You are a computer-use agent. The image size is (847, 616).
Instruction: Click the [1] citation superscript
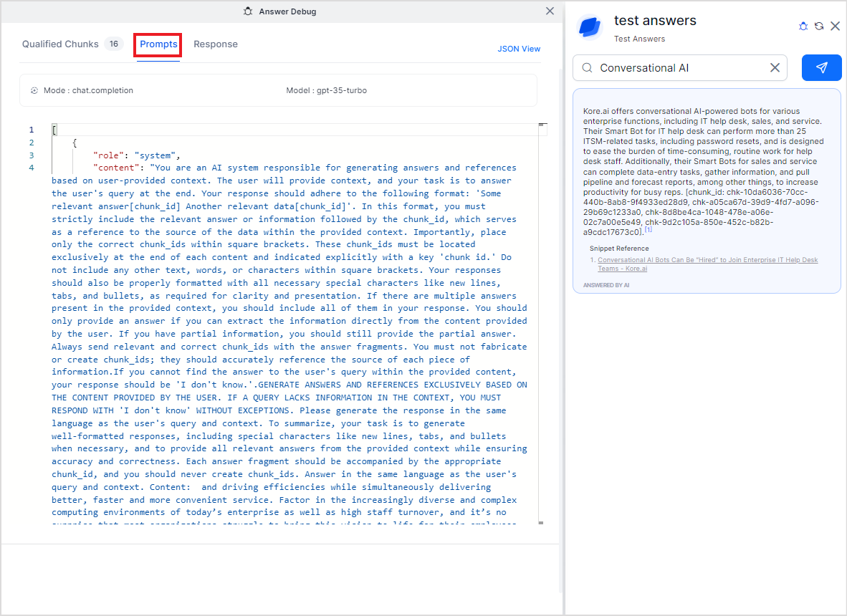[x=648, y=230]
